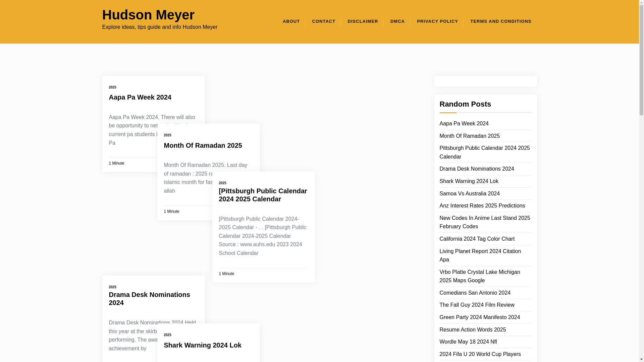Open Drama Desk Nominations 2024 sidebar link

pos(477,169)
